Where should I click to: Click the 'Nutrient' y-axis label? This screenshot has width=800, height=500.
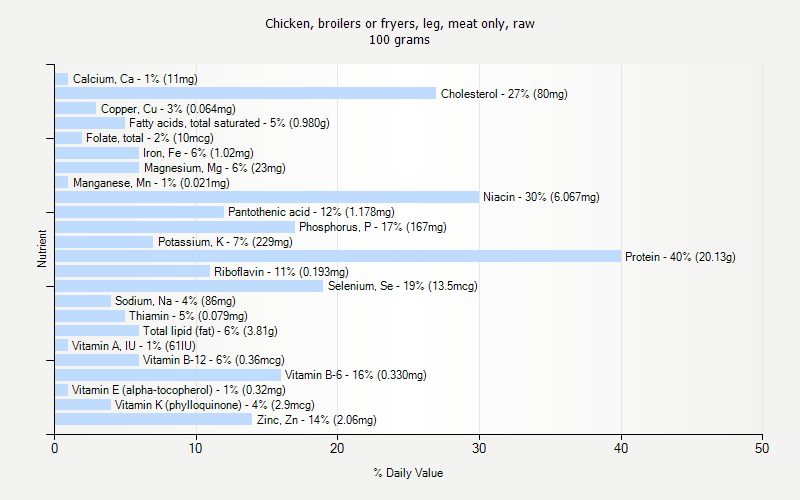click(42, 248)
